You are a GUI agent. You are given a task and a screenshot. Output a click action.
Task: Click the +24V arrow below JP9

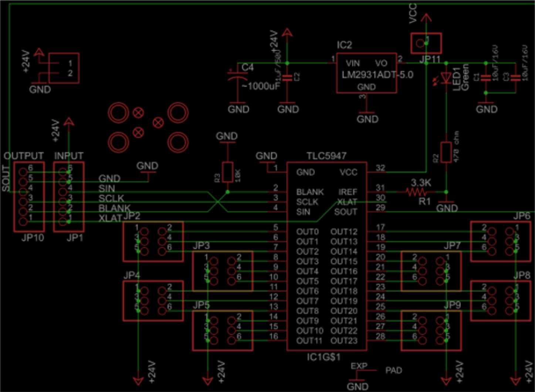pos(446,381)
